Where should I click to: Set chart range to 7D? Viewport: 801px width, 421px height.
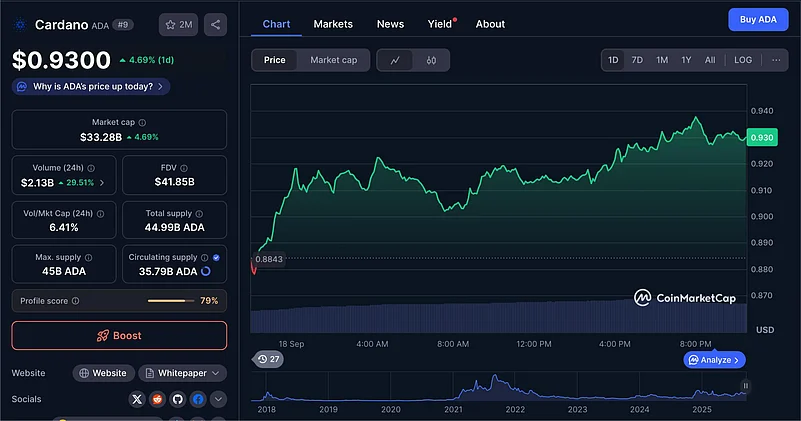pos(637,60)
